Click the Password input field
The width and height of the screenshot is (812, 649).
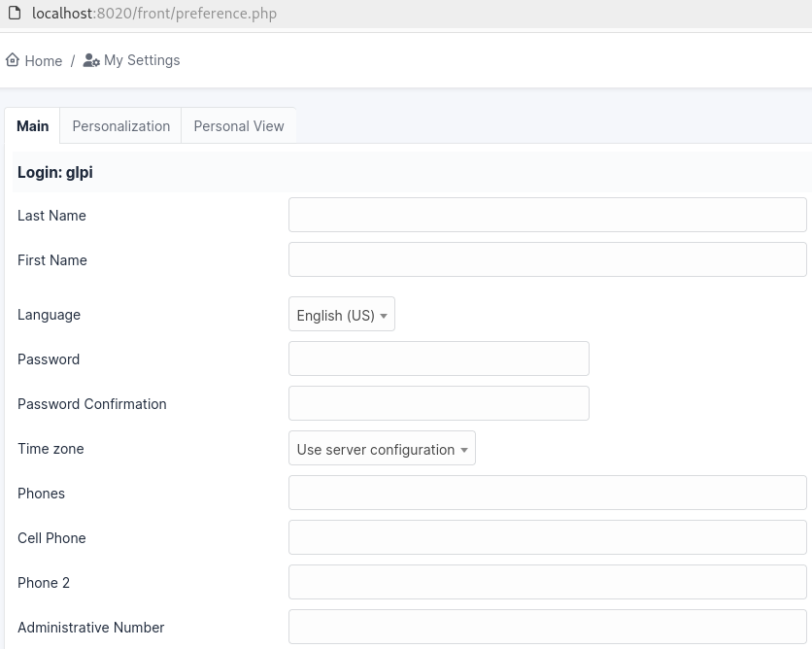(438, 359)
